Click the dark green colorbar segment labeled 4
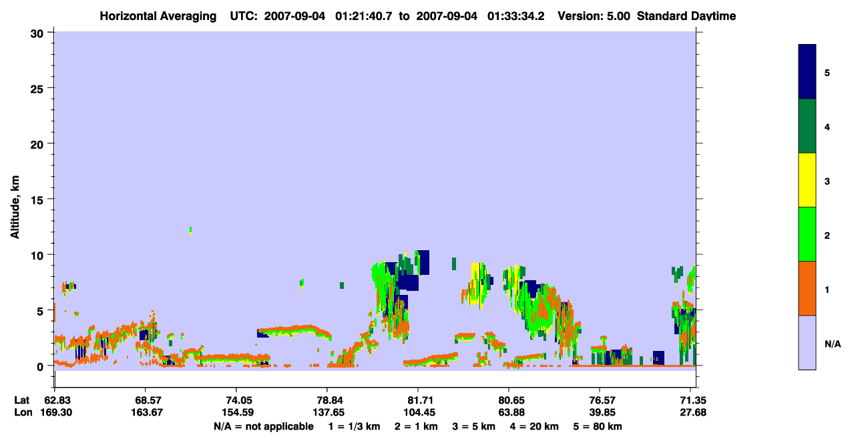868x445 pixels. (x=807, y=126)
